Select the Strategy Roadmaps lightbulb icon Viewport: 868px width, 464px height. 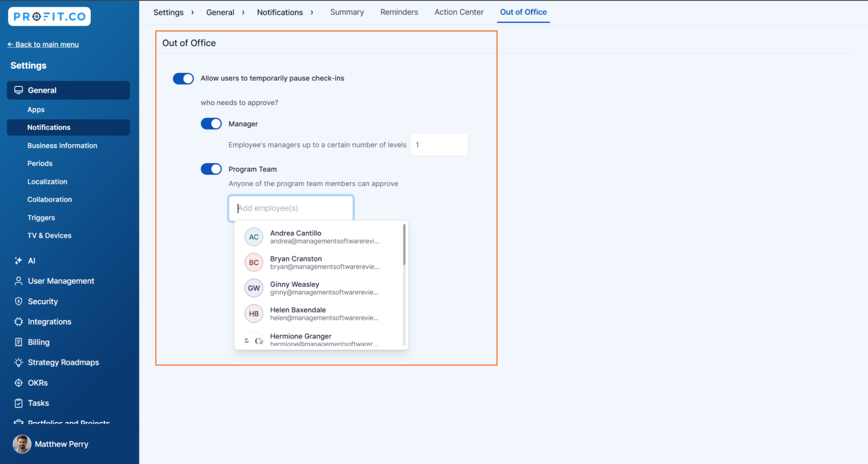[x=18, y=362]
